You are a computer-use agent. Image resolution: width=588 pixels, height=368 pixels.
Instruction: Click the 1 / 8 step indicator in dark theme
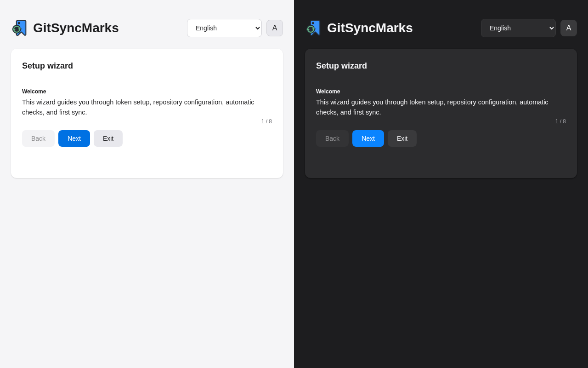click(560, 121)
